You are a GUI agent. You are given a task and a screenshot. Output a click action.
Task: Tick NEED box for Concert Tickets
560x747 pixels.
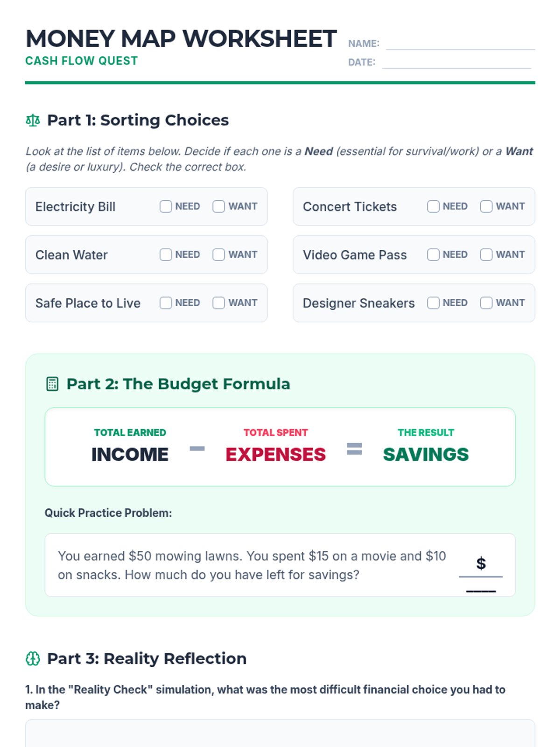tap(433, 206)
